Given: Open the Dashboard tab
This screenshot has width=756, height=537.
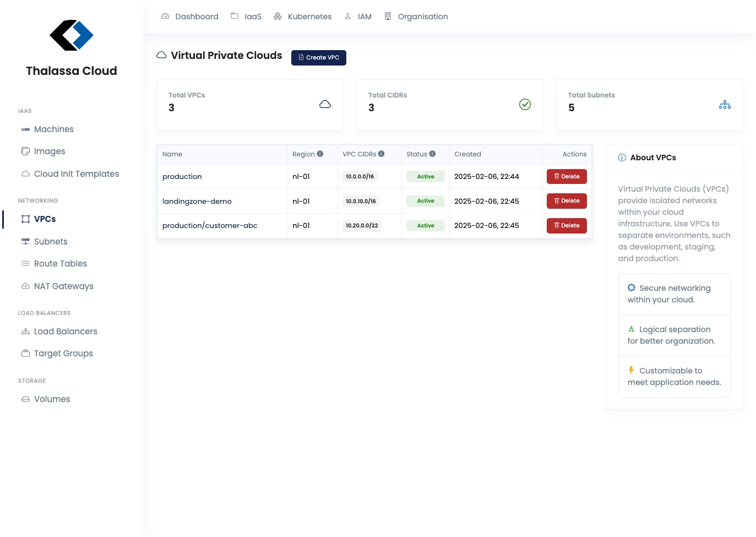Looking at the screenshot, I should pyautogui.click(x=190, y=17).
